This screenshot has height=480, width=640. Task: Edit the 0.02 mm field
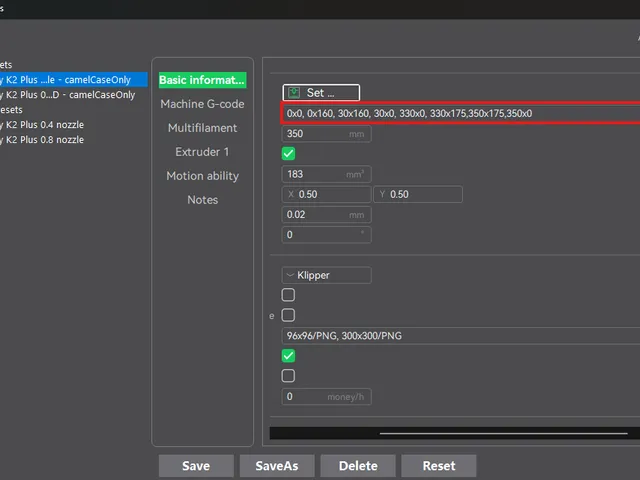(326, 215)
